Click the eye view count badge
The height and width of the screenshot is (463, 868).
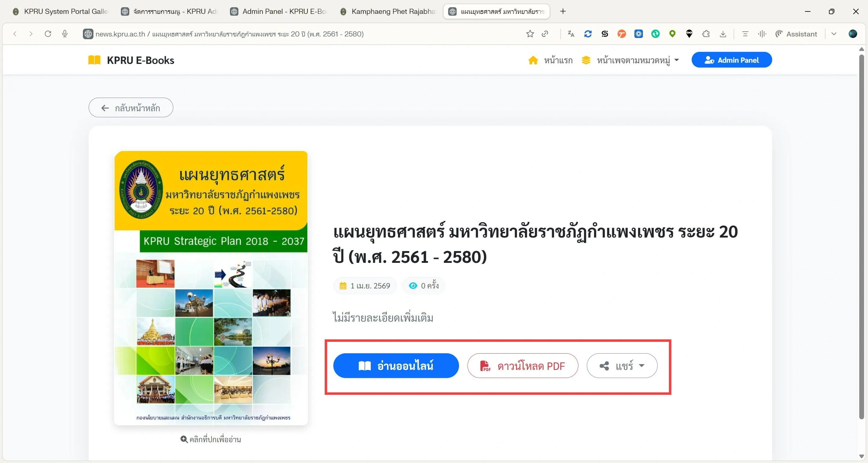pos(423,286)
